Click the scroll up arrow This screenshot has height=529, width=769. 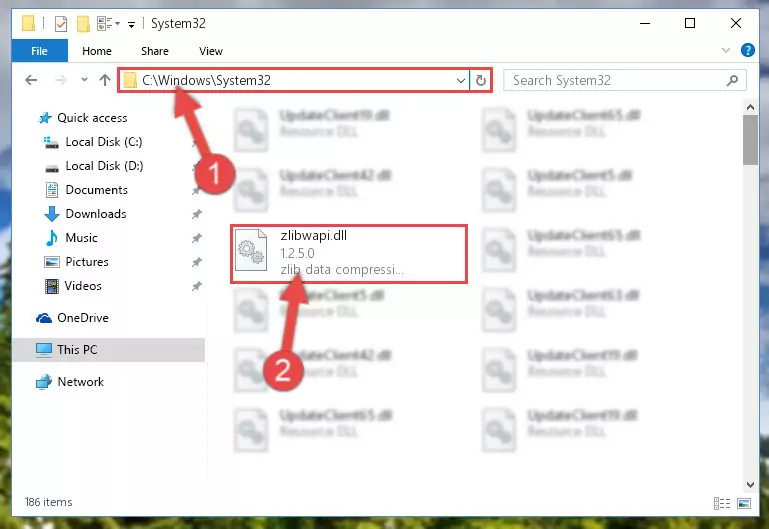click(x=750, y=106)
